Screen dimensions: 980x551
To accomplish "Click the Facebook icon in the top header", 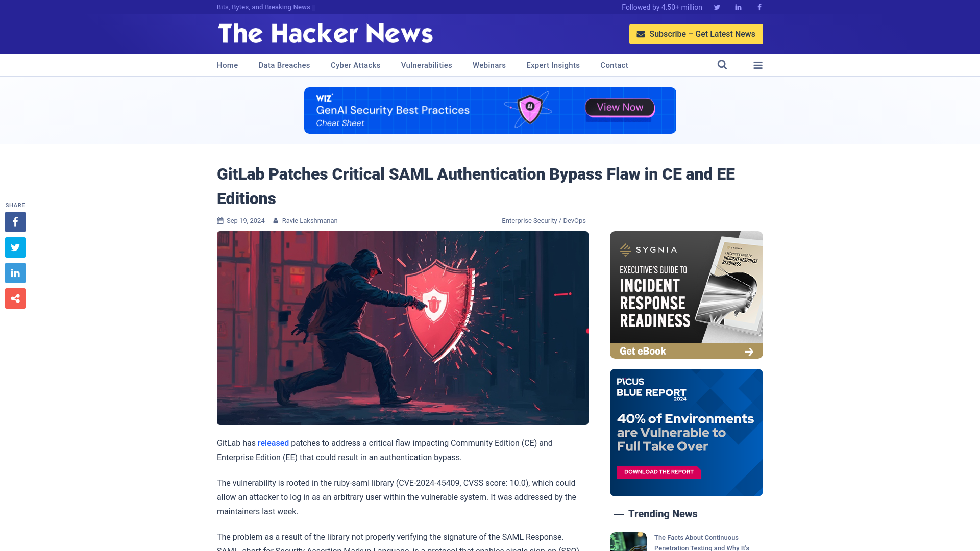I will [759, 7].
